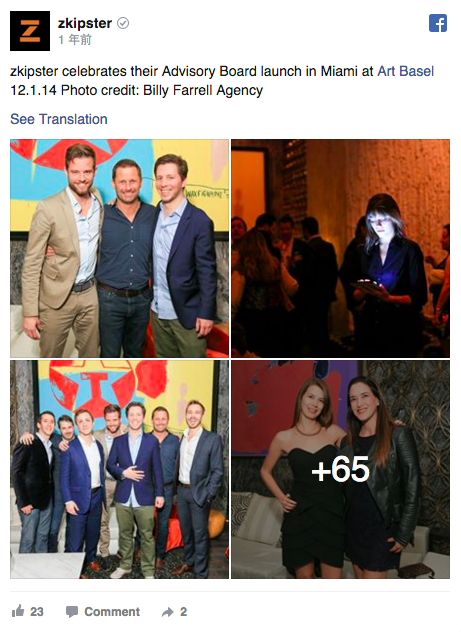Click the comment speech bubble icon
Screen dimensions: 461x632
point(72,611)
